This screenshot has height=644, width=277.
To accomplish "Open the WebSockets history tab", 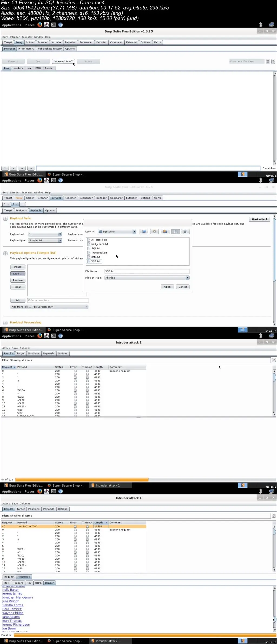I will tap(50, 49).
